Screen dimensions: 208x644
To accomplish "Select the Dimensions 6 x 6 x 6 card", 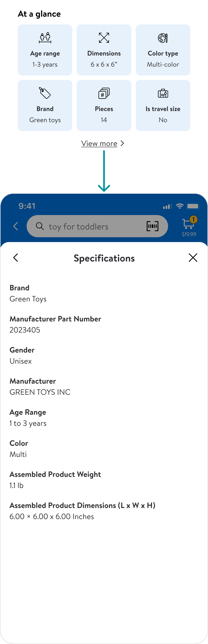I will (104, 50).
